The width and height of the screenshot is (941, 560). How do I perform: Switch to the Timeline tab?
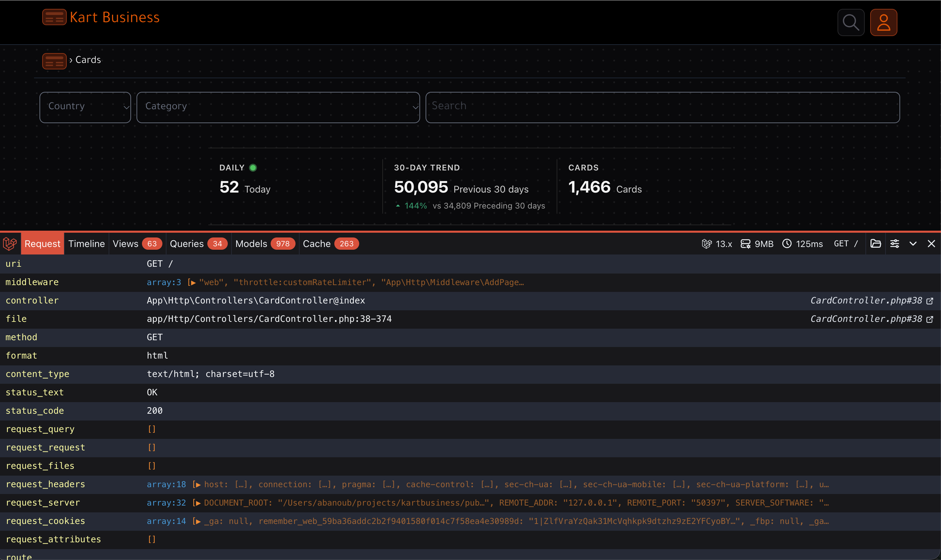[x=86, y=244]
